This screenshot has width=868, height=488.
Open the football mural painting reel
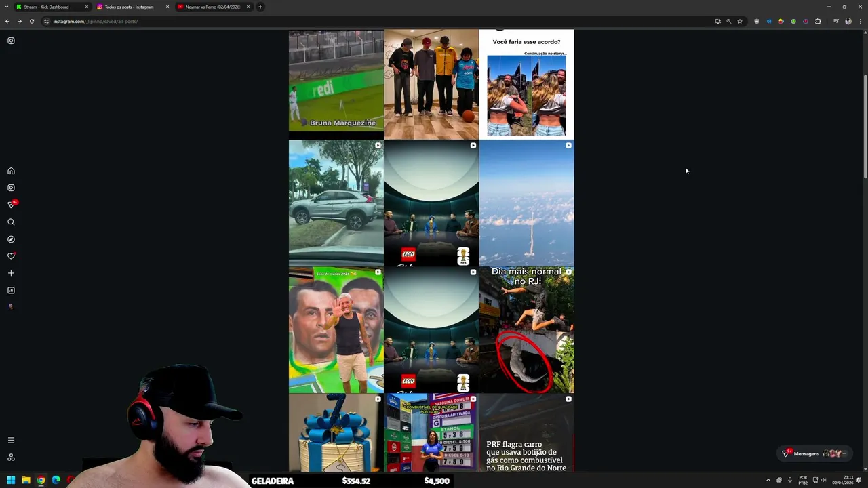336,330
